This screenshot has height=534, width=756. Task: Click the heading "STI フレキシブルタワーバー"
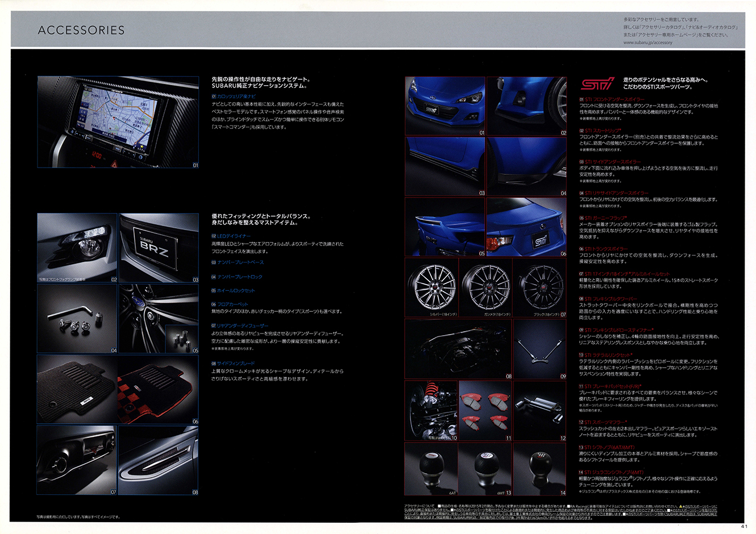tap(610, 299)
